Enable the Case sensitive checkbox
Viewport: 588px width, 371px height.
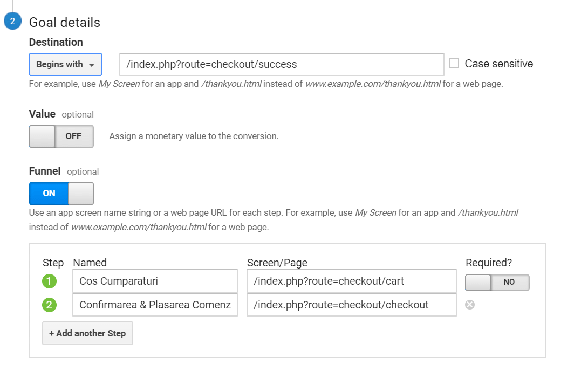click(454, 64)
